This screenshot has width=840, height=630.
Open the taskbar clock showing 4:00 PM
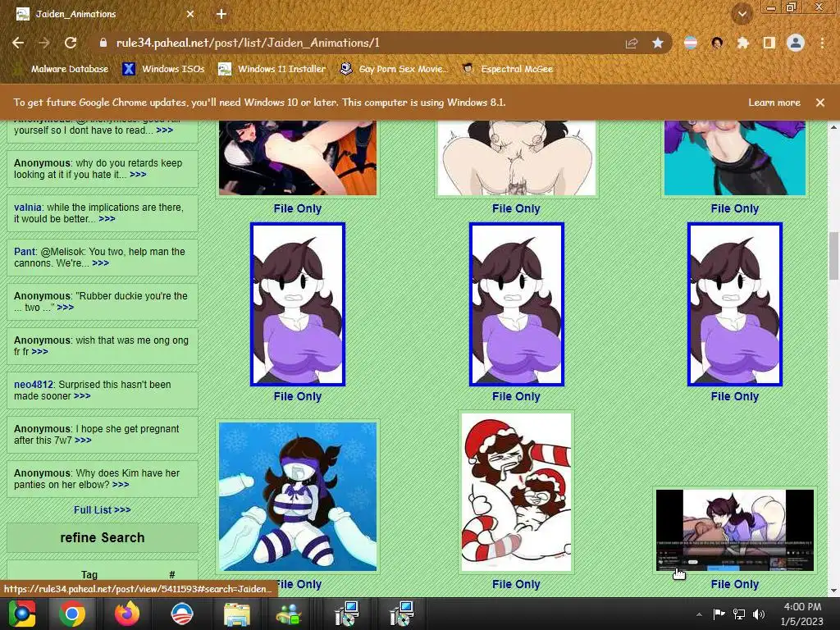coord(802,614)
